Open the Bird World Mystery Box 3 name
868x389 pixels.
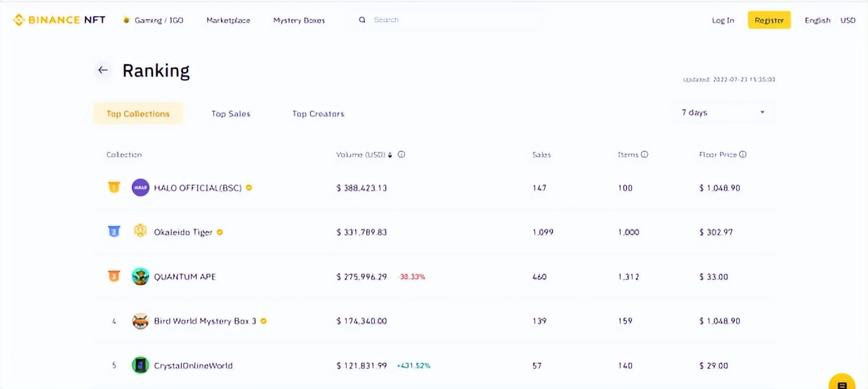(205, 321)
